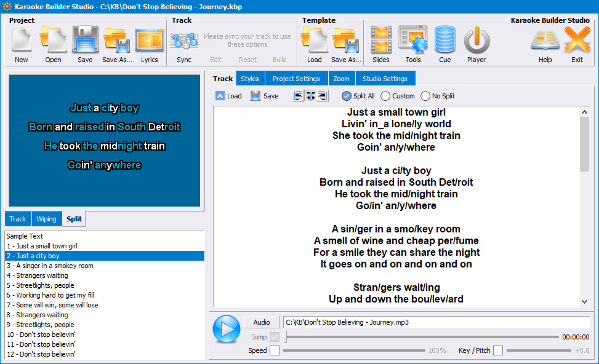Adjust the Speed slider
This screenshot has height=364, width=599.
pos(354,350)
